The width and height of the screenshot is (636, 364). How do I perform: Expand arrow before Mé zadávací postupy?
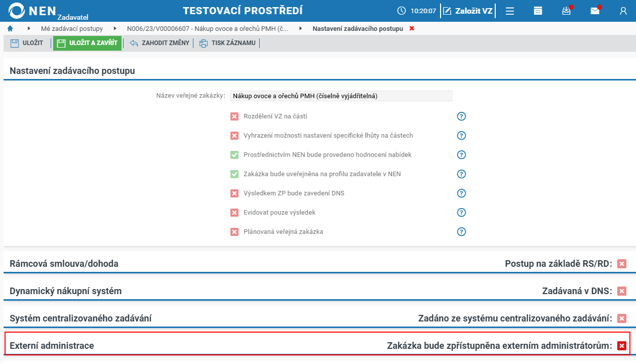point(29,29)
